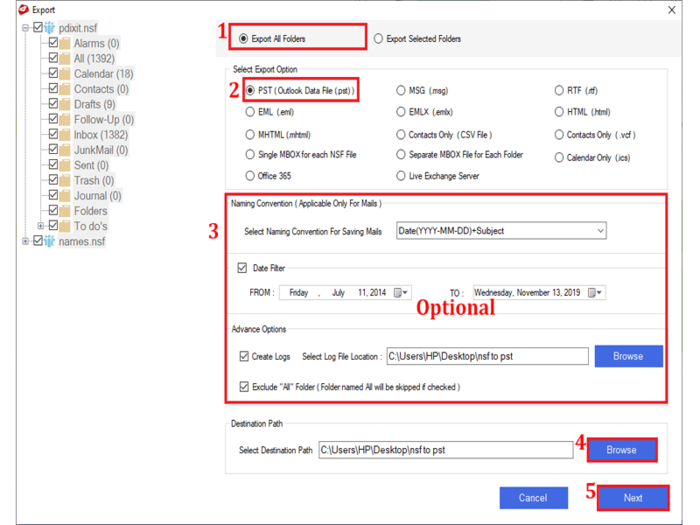This screenshot has width=700, height=525.
Task: Click the Inbox folder icon
Action: coord(65,135)
